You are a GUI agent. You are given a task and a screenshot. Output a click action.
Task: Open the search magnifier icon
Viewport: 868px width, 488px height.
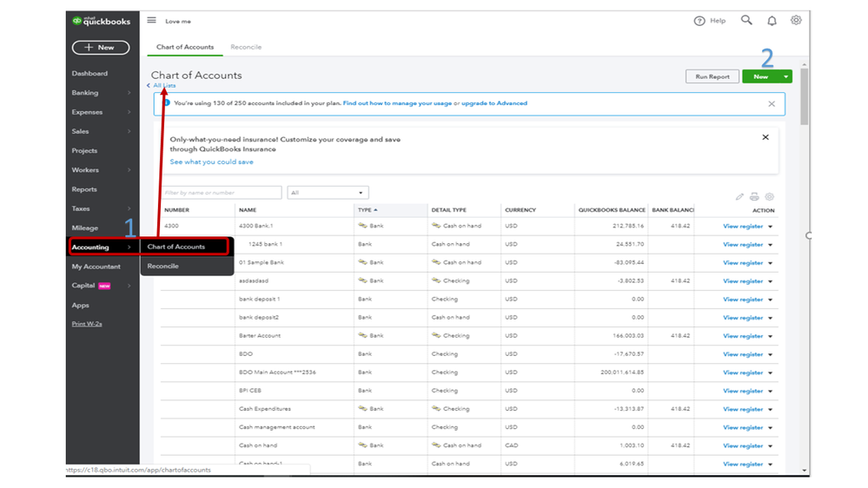pos(746,20)
